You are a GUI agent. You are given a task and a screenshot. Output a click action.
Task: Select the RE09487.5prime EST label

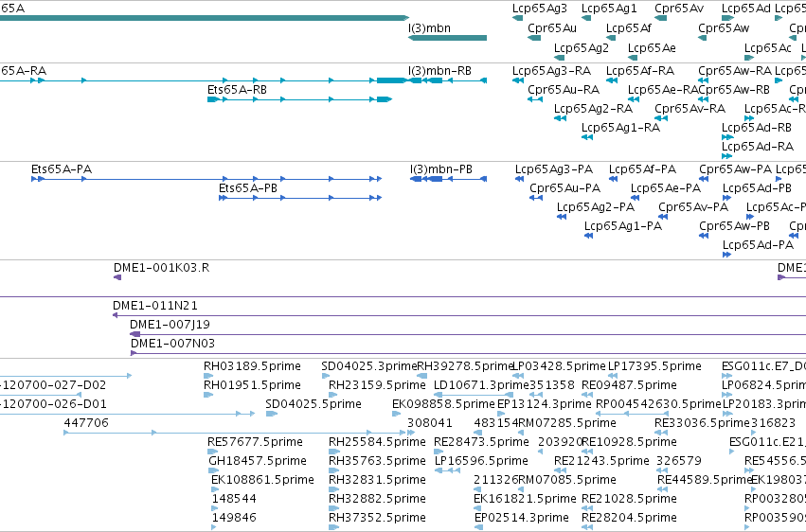coord(629,385)
